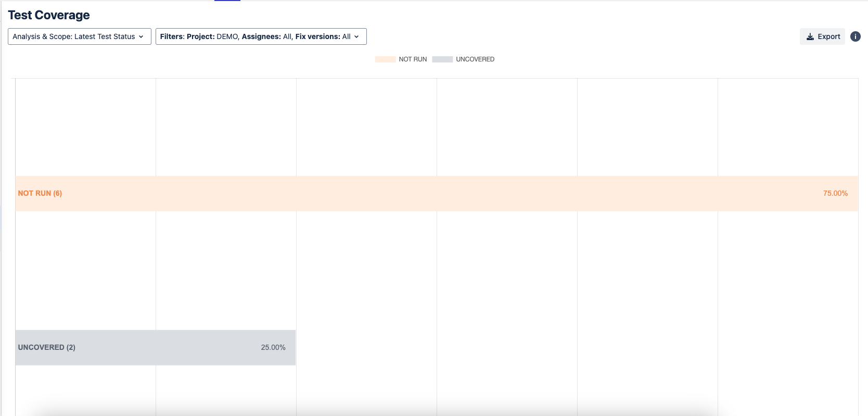868x416 pixels.
Task: Click the middle of the gray UNCOVERED bar
Action: coord(156,347)
